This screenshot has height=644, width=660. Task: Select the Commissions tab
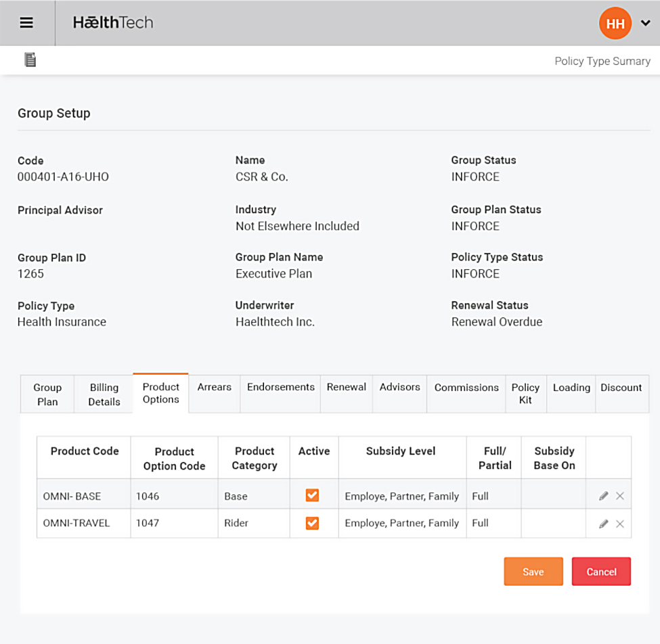click(x=466, y=388)
